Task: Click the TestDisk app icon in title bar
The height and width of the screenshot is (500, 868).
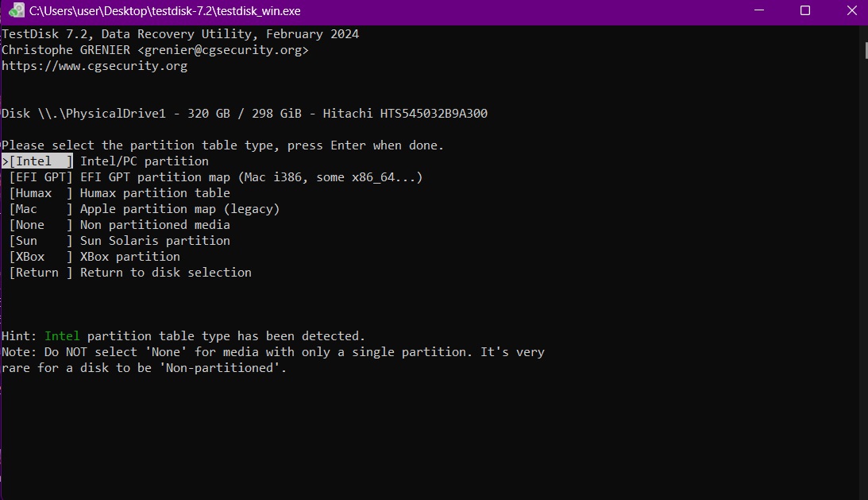Action: pyautogui.click(x=17, y=10)
